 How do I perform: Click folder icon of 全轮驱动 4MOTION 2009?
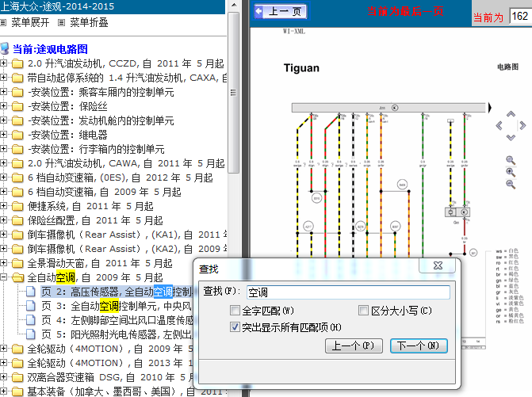(x=17, y=349)
